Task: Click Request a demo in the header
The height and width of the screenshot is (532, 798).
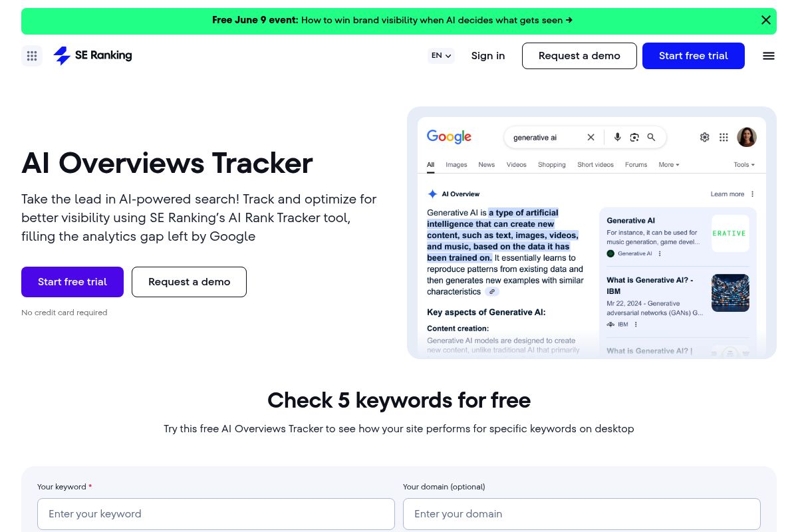Action: point(579,56)
